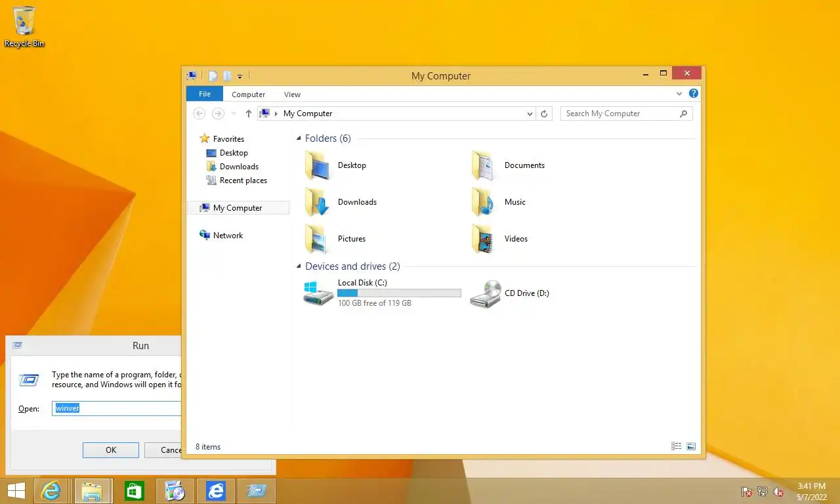Click the muted speaker tray icon
The height and width of the screenshot is (504, 840).
[x=779, y=492]
